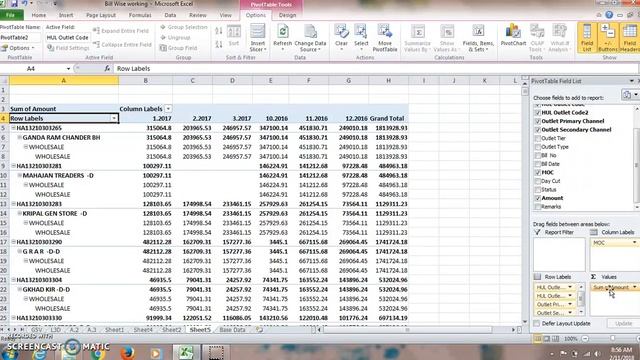The image size is (640, 360).
Task: Open the large Sort dialog icon
Action: click(234, 36)
